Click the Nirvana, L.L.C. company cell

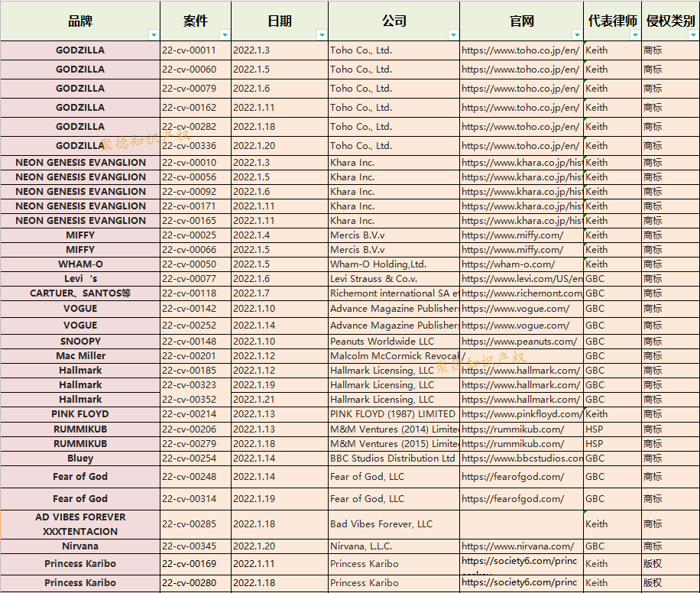[394, 546]
